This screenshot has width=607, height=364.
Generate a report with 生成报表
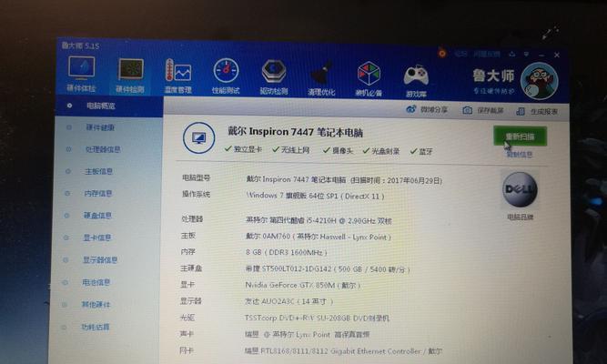(537, 112)
